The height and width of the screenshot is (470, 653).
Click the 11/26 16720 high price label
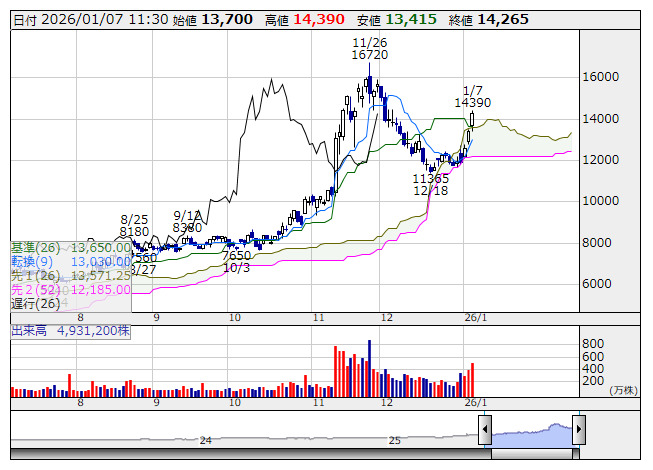[369, 49]
